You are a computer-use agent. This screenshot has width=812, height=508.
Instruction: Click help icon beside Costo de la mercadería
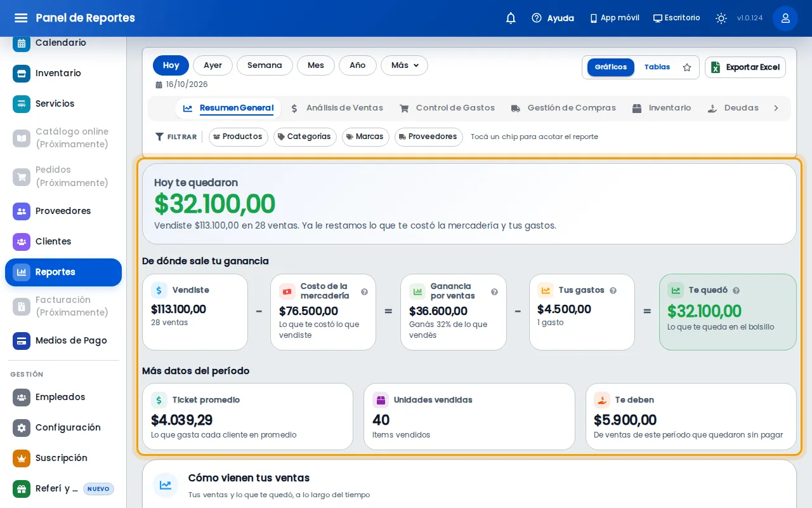(365, 292)
